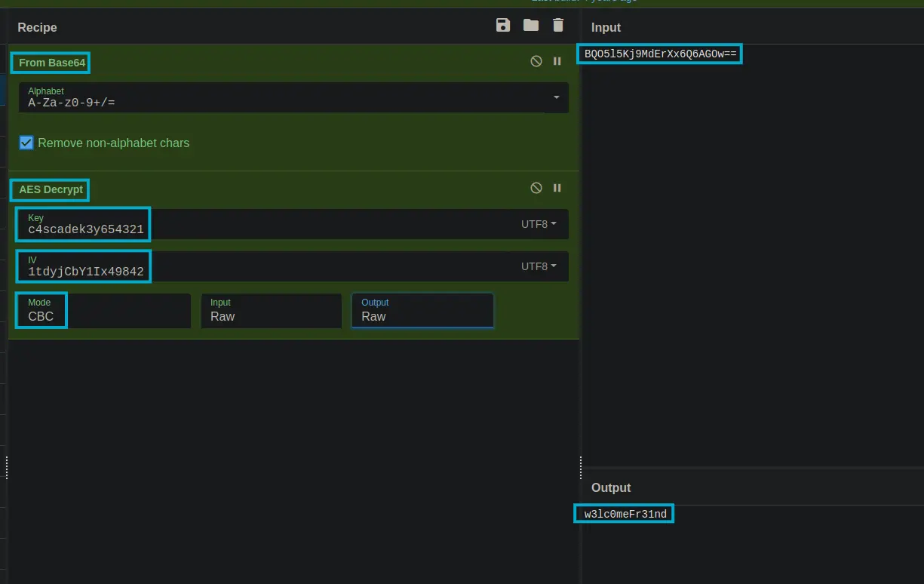Grab the splitter between Recipe and Input panes

(x=581, y=468)
